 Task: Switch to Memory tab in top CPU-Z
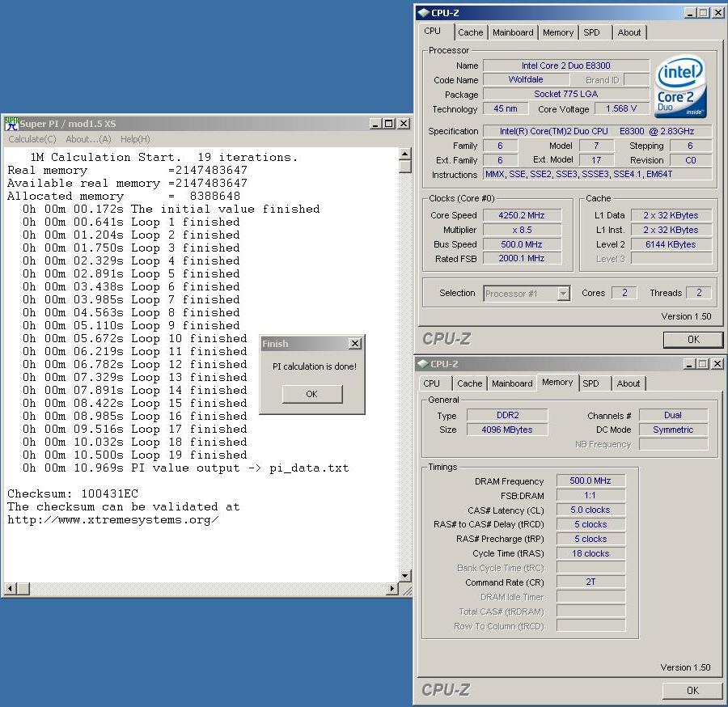click(557, 32)
